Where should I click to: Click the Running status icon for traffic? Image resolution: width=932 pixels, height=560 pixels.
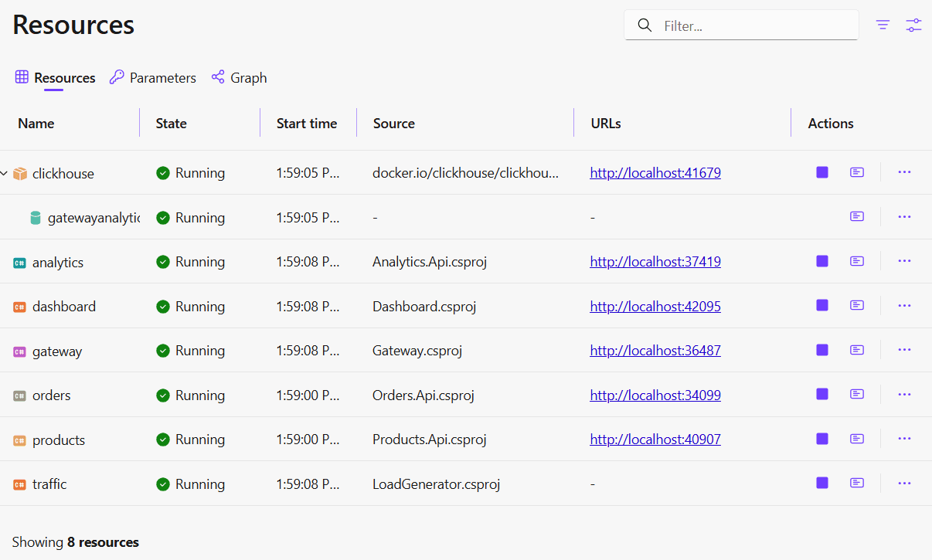pyautogui.click(x=163, y=484)
